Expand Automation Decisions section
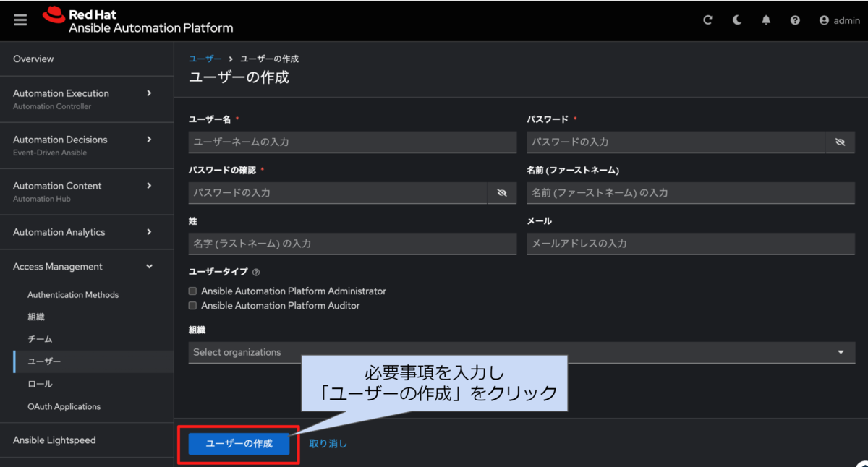The width and height of the screenshot is (868, 467). [87, 145]
